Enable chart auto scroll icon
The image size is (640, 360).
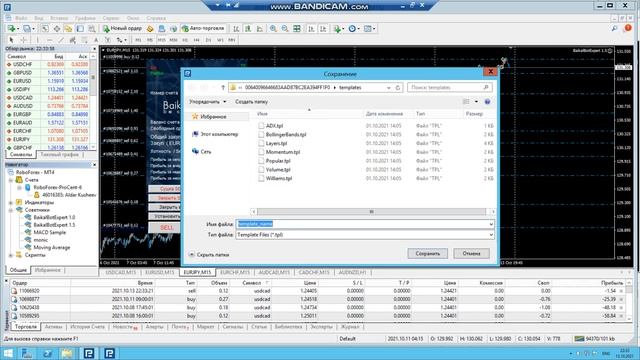pos(311,29)
